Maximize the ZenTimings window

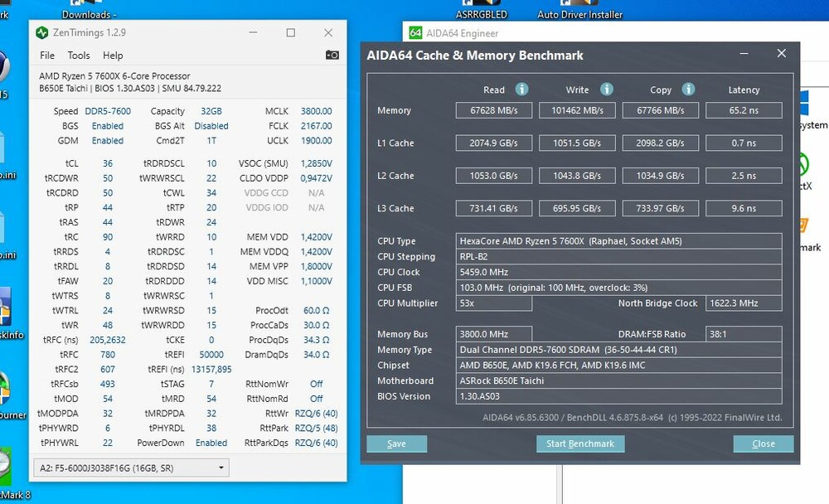coord(291,33)
